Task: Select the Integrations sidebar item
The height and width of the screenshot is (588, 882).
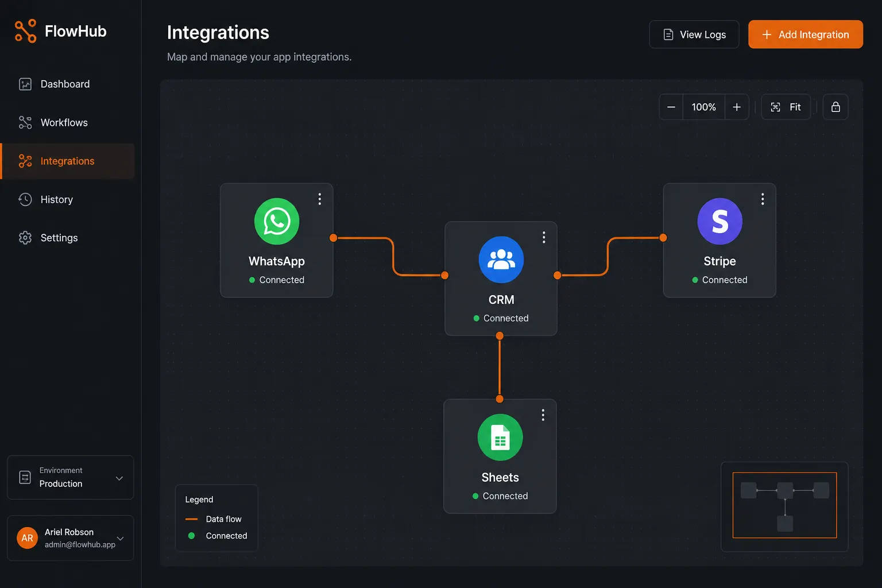Action: click(68, 161)
